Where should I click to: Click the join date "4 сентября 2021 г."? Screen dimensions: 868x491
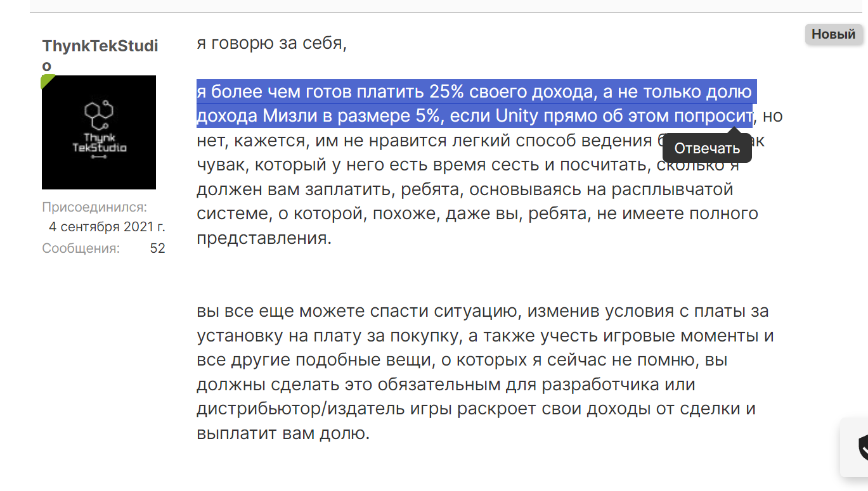click(x=107, y=227)
